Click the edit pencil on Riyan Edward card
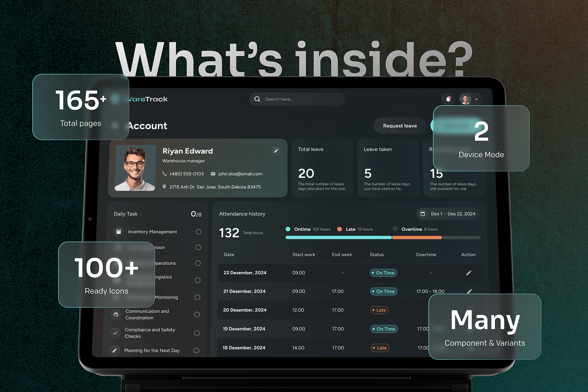588x392 pixels. point(276,151)
